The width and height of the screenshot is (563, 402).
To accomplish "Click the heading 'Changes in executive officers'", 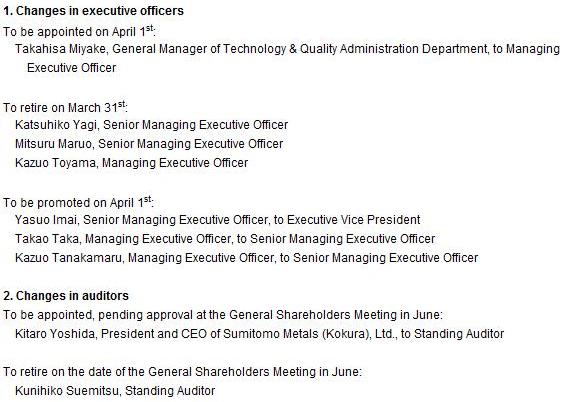I will coord(100,11).
